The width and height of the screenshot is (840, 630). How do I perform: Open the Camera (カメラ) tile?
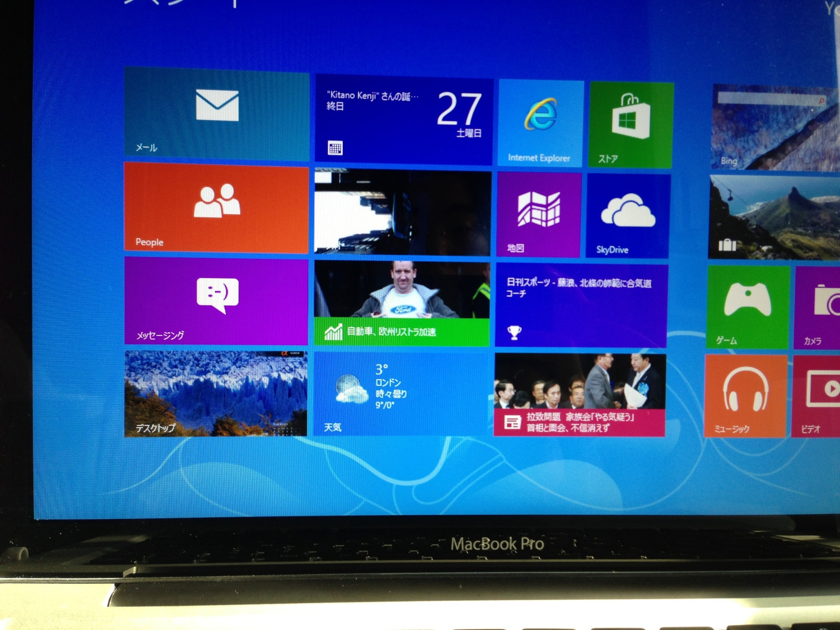[x=817, y=308]
